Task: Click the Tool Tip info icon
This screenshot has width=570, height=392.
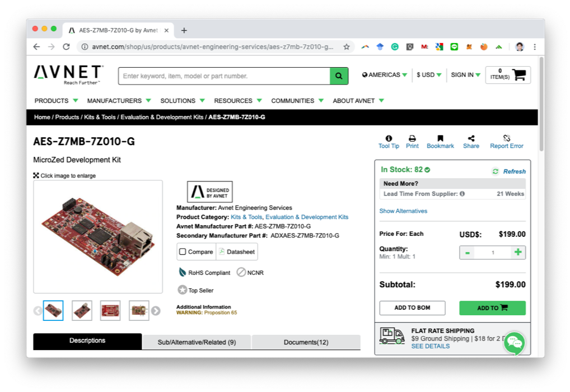Action: pyautogui.click(x=389, y=138)
